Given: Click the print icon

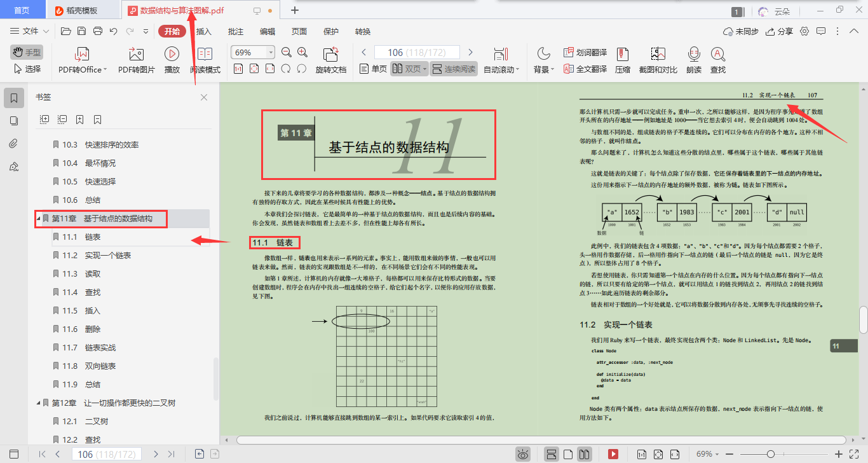Looking at the screenshot, I should tap(97, 31).
